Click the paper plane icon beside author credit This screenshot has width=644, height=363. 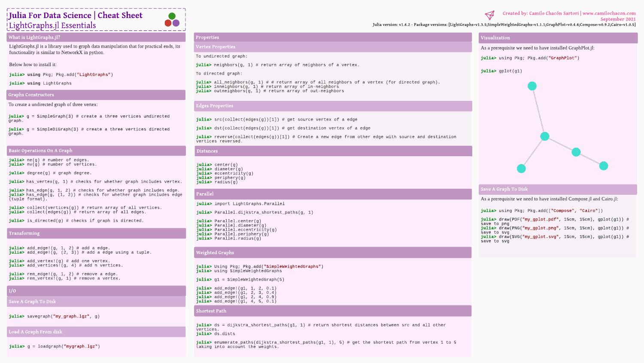[489, 15]
